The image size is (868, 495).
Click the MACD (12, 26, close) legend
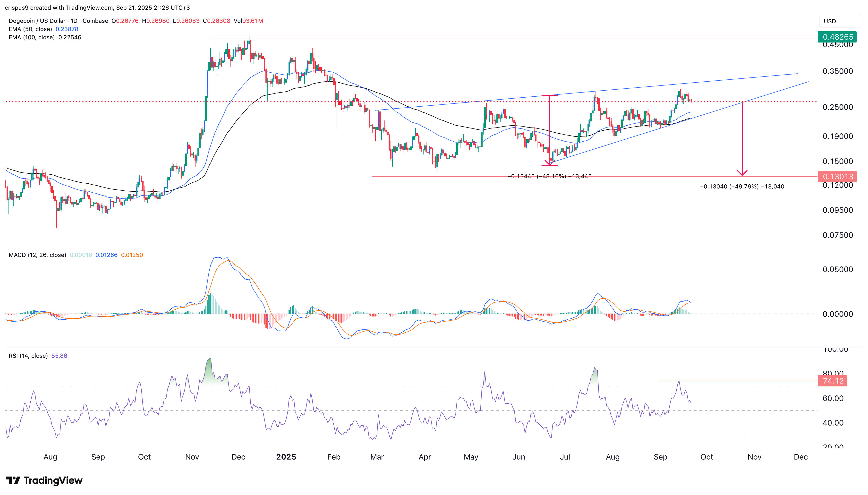[37, 255]
